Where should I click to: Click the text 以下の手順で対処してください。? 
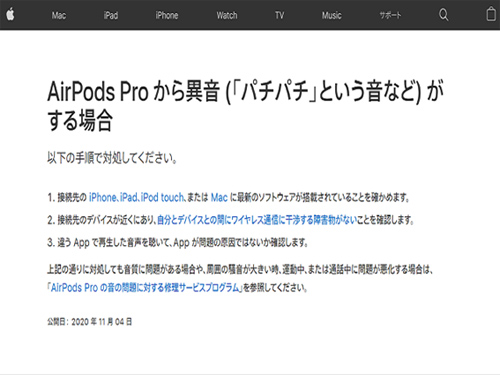[x=112, y=158]
